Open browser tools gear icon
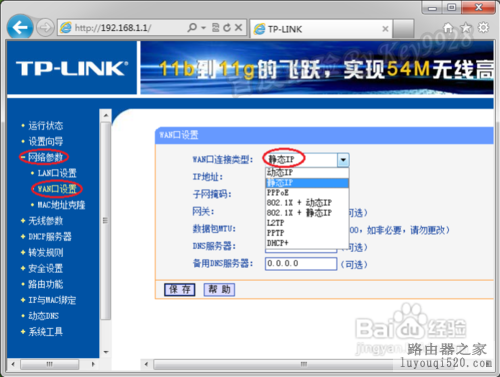This screenshot has height=377, width=500. coord(483,27)
